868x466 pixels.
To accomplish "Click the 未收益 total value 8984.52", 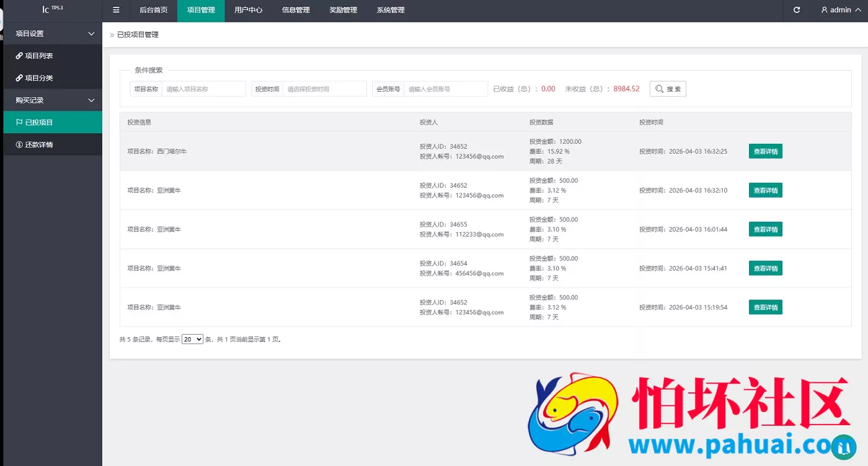I will pyautogui.click(x=626, y=89).
